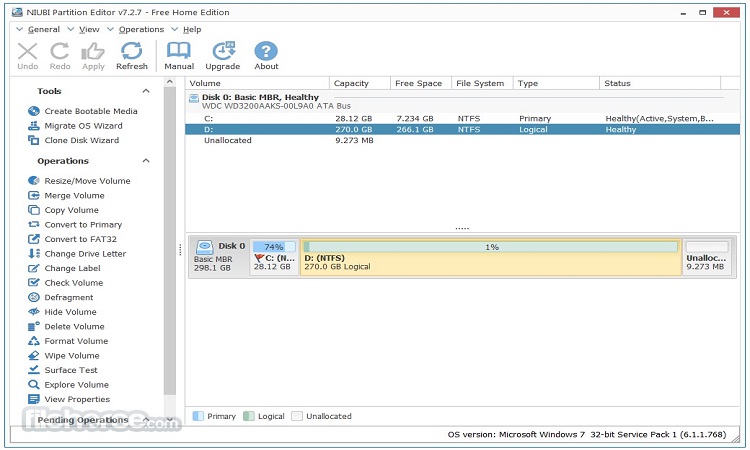The image size is (750, 450).
Task: Open Migrate OS Wizard
Action: click(x=83, y=126)
